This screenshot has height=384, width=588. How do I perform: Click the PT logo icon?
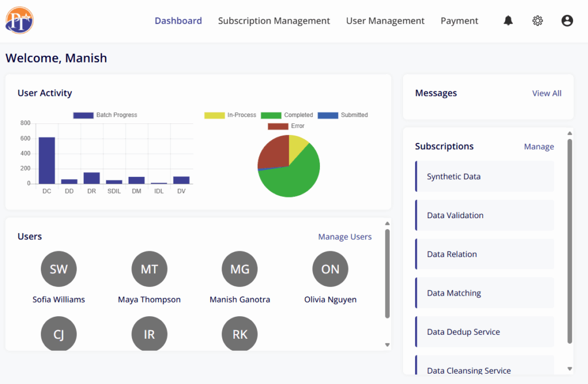click(x=20, y=21)
